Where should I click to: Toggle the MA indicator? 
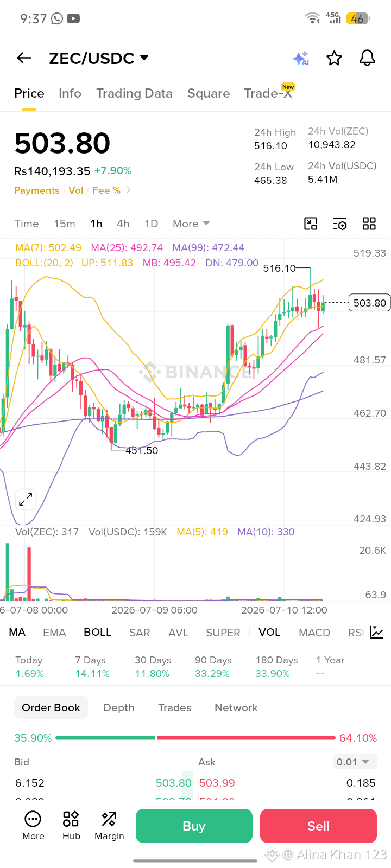coord(17,632)
